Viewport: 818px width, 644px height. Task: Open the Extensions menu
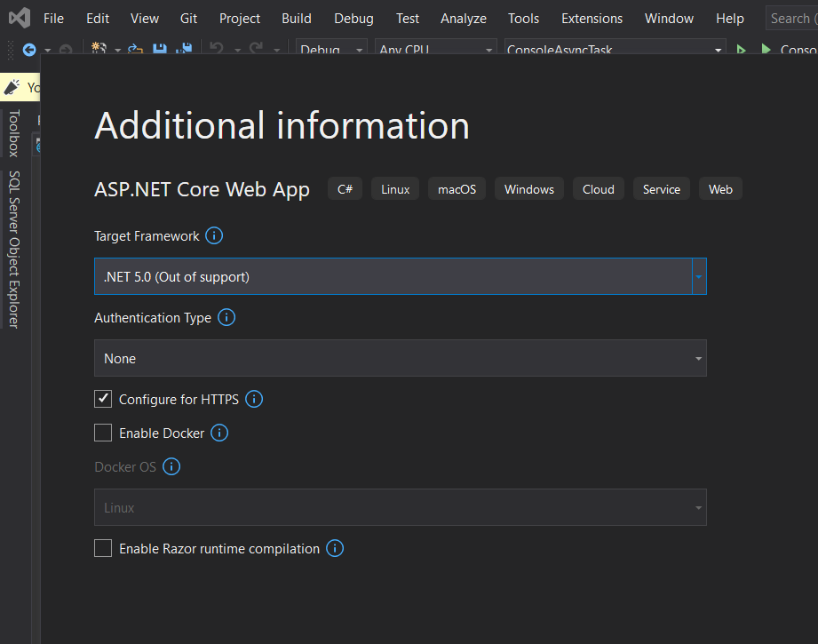click(592, 19)
